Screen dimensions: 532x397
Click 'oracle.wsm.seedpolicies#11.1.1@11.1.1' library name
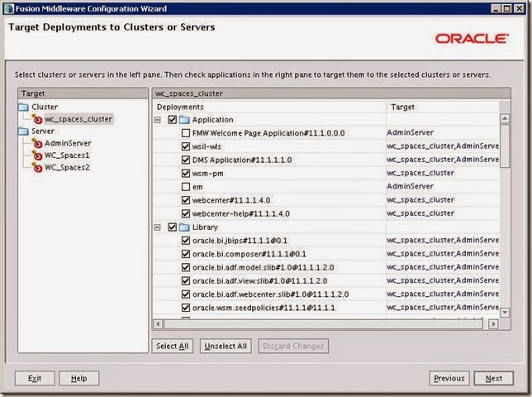tap(264, 308)
